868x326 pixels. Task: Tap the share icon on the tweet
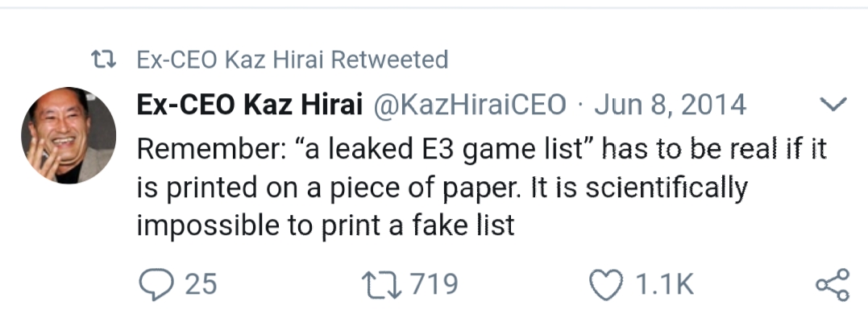pos(832,286)
